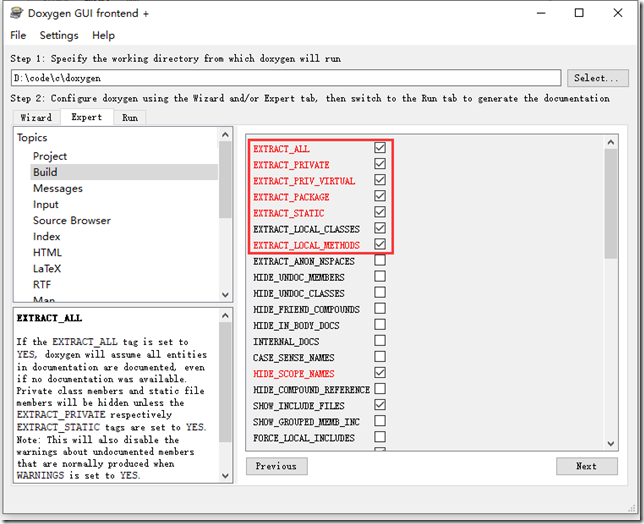Screen dimensions: 644x524
Task: Select Input in the Topics tree
Action: pos(46,204)
